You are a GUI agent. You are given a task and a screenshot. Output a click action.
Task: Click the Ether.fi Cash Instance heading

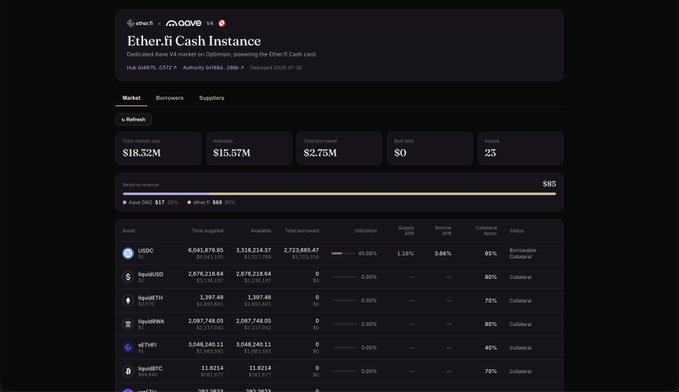coord(194,41)
